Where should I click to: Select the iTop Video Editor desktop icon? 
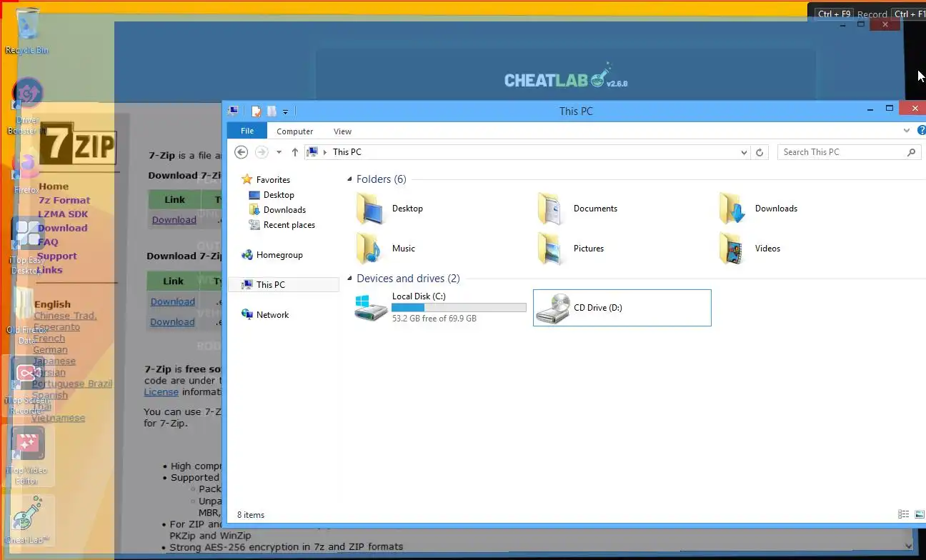(x=27, y=456)
